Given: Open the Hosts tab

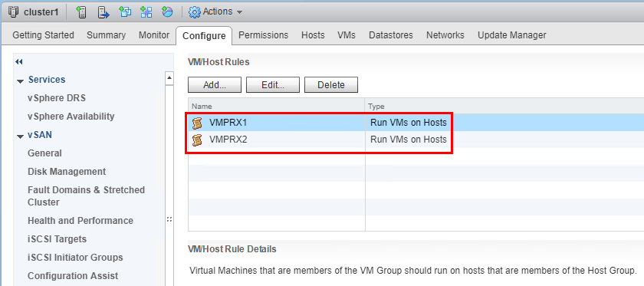Looking at the screenshot, I should click(313, 35).
